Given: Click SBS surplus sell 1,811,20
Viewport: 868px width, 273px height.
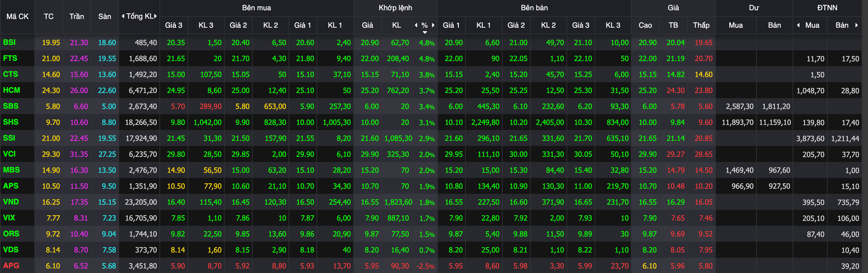Looking at the screenshot, I should pos(776,107).
